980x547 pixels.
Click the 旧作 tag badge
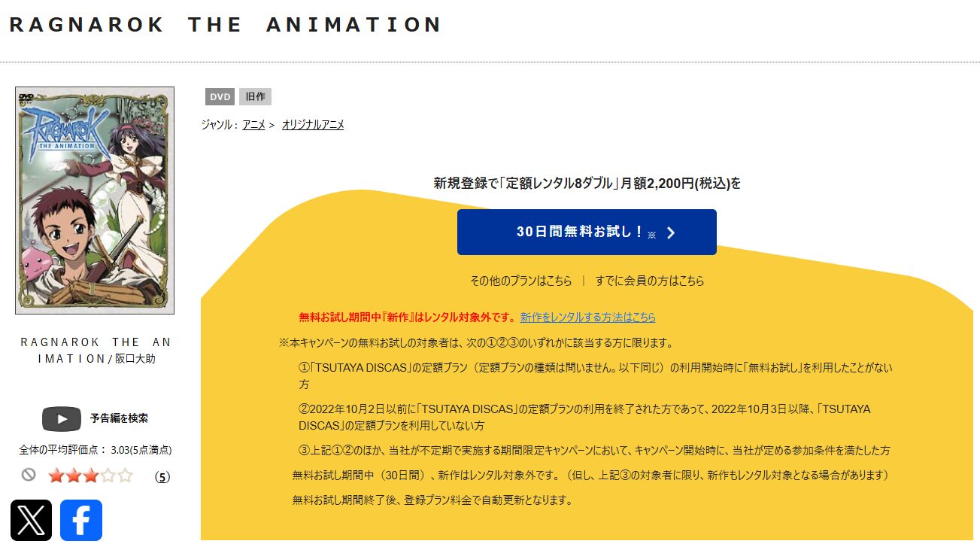tap(255, 97)
